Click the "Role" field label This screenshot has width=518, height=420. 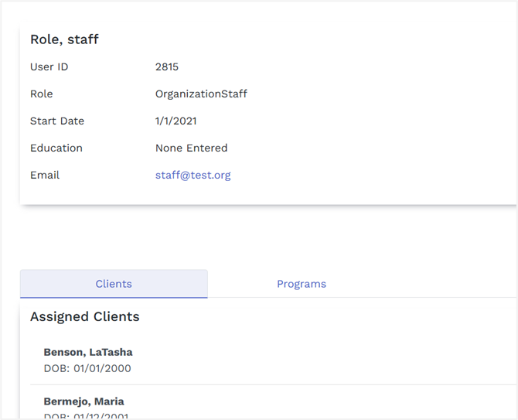42,94
